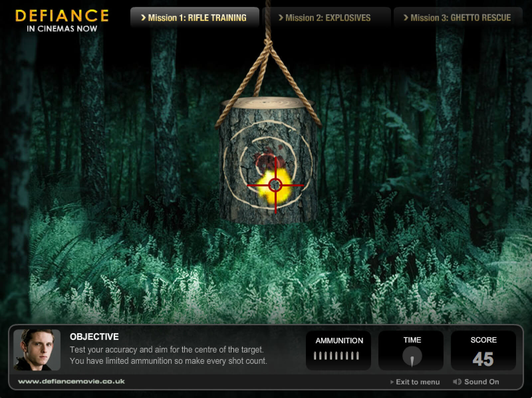Click the ammunition bullets indicator
The height and width of the screenshot is (398, 532).
click(336, 356)
